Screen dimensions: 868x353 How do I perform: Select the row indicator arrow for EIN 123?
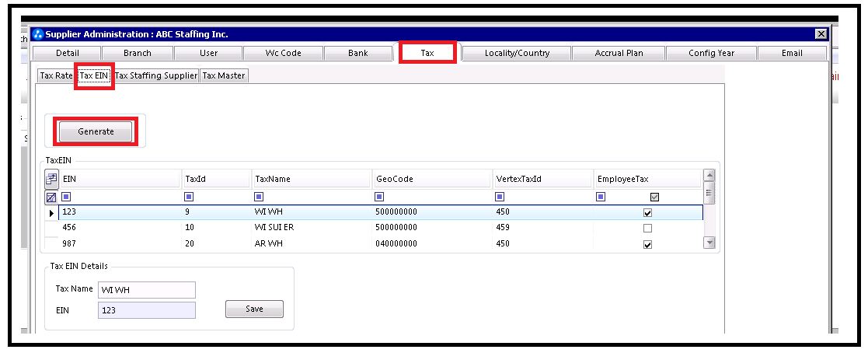click(52, 213)
